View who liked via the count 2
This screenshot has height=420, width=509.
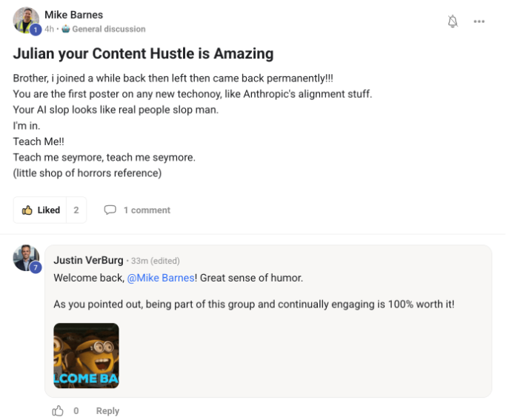pos(76,210)
